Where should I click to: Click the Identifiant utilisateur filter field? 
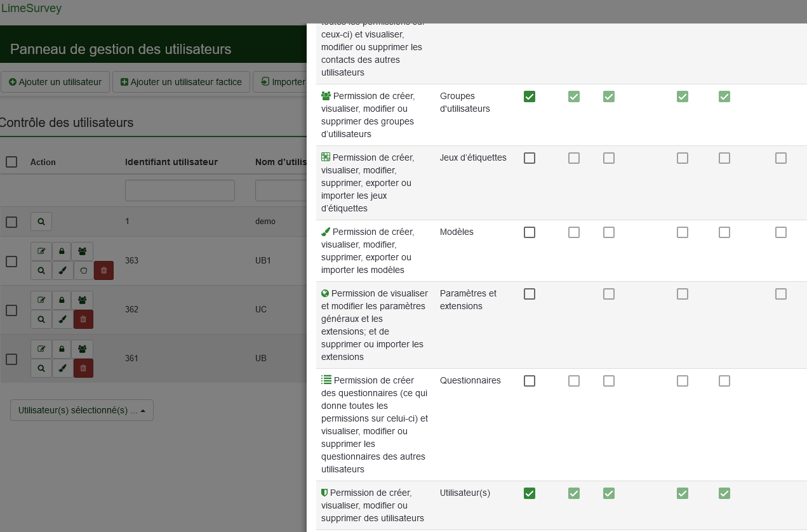180,190
